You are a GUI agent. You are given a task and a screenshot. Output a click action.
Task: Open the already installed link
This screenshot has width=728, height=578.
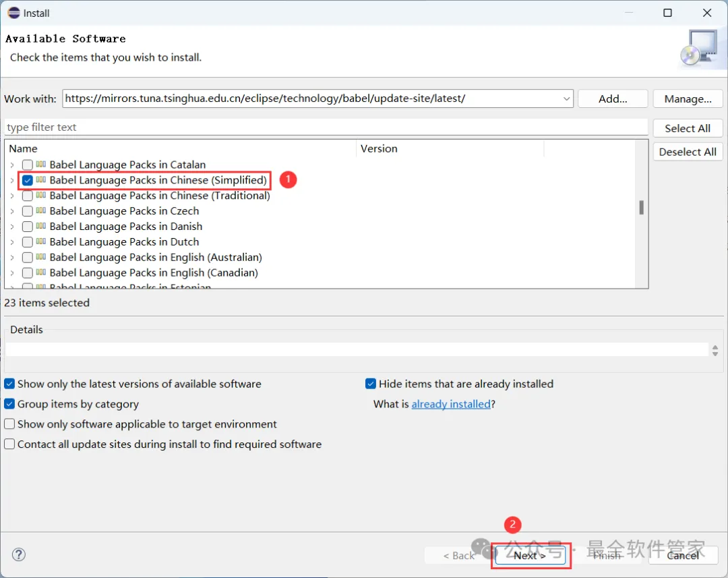click(451, 404)
